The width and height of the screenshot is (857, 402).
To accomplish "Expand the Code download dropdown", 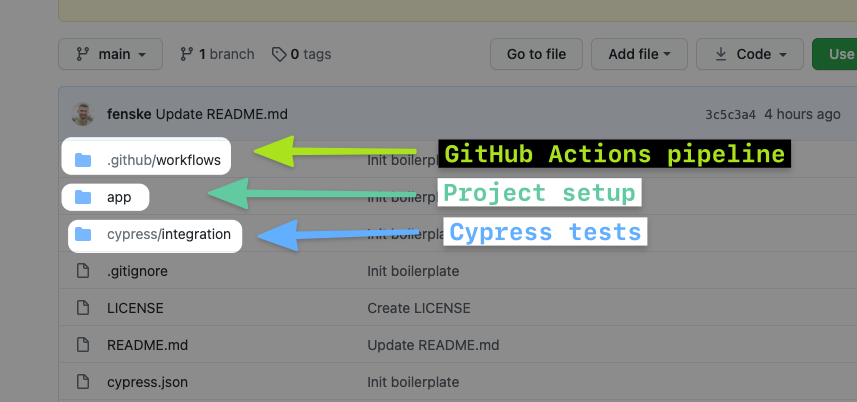I will (750, 54).
